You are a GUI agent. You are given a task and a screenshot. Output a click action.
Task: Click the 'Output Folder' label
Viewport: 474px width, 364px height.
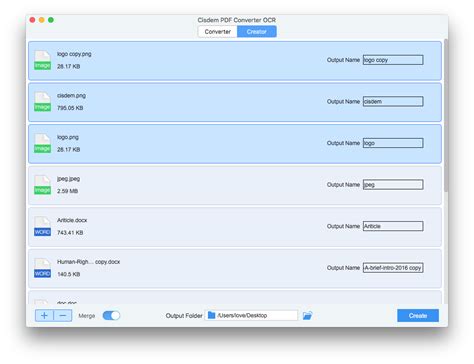(x=184, y=316)
